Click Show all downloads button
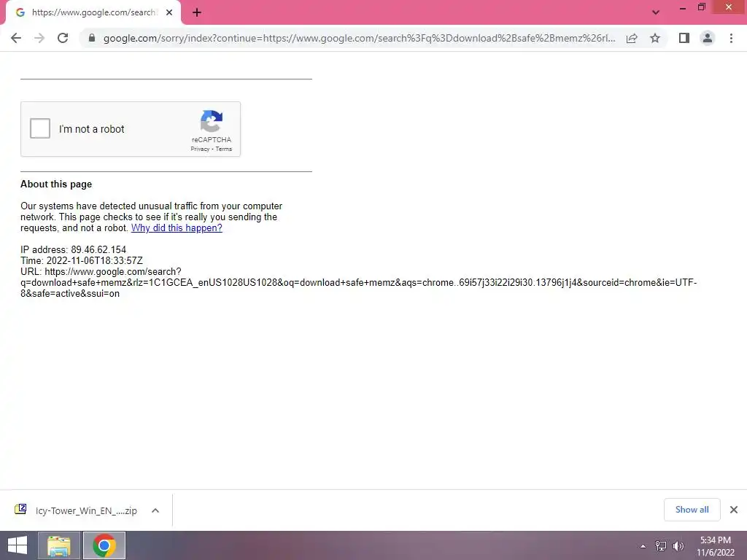 [x=692, y=510]
